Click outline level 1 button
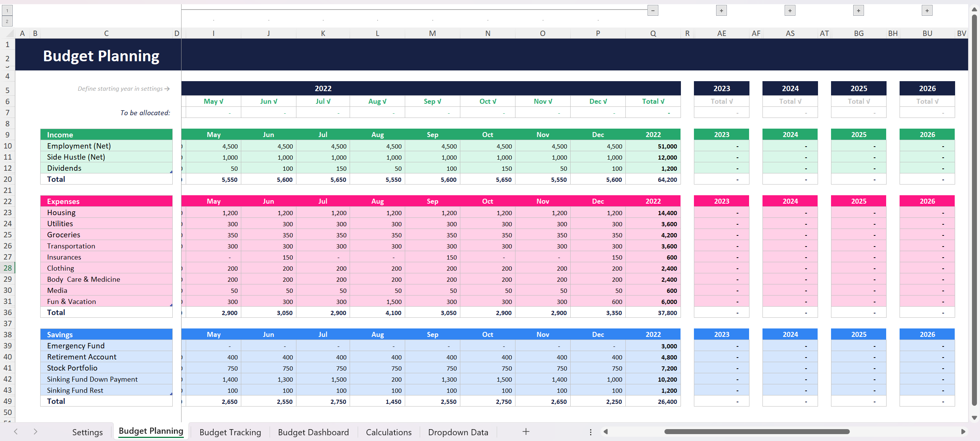The width and height of the screenshot is (980, 441). (x=7, y=10)
